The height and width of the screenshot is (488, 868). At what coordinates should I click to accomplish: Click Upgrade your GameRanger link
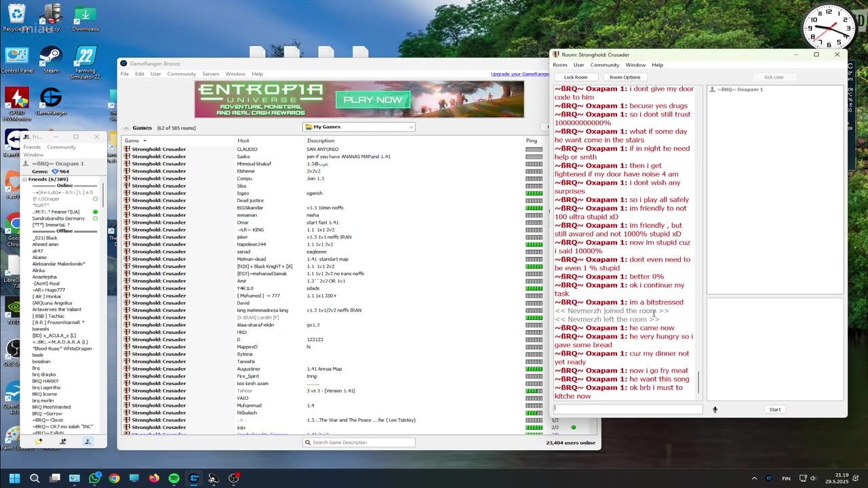520,74
